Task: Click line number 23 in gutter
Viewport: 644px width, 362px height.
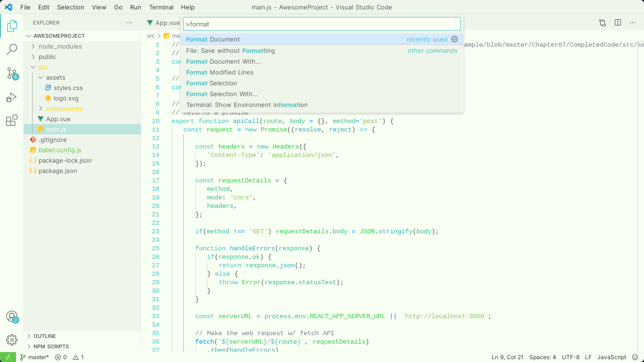Action: [x=156, y=231]
